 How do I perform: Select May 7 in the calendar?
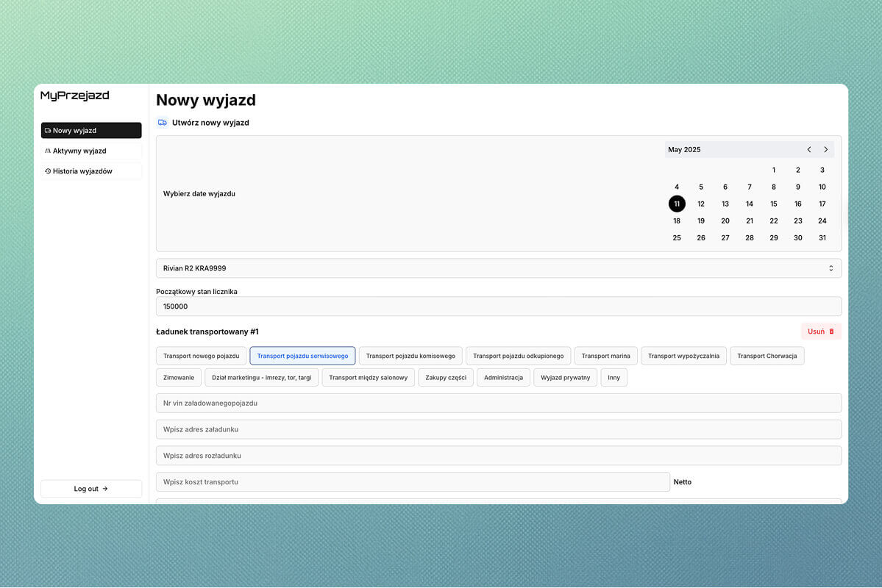(750, 187)
